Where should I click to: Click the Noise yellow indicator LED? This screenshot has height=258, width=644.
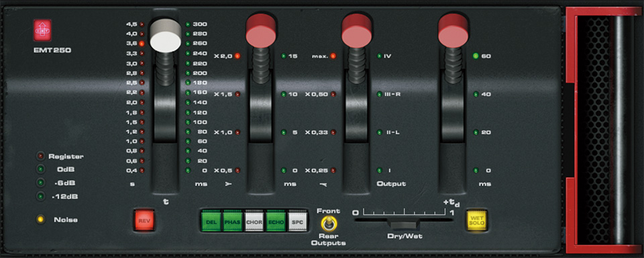click(x=41, y=220)
